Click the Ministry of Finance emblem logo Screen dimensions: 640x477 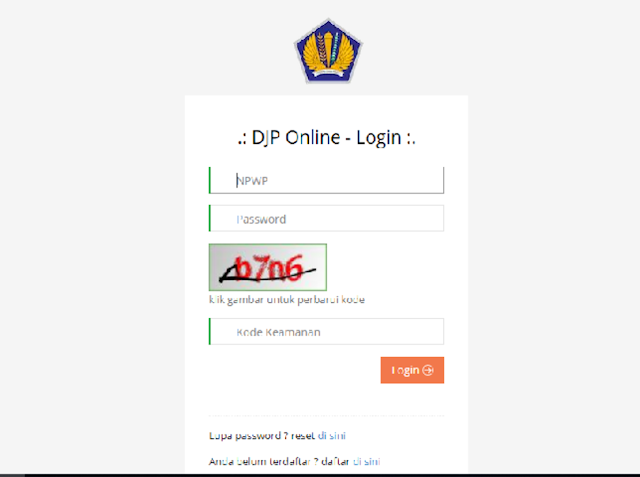coord(328,51)
